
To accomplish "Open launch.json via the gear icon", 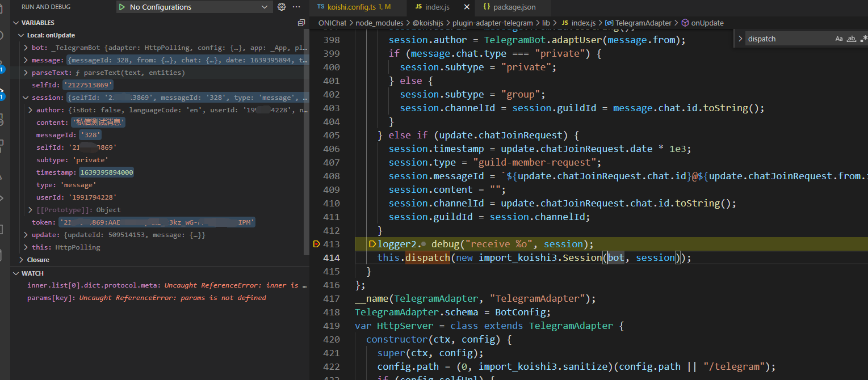I will pyautogui.click(x=281, y=7).
